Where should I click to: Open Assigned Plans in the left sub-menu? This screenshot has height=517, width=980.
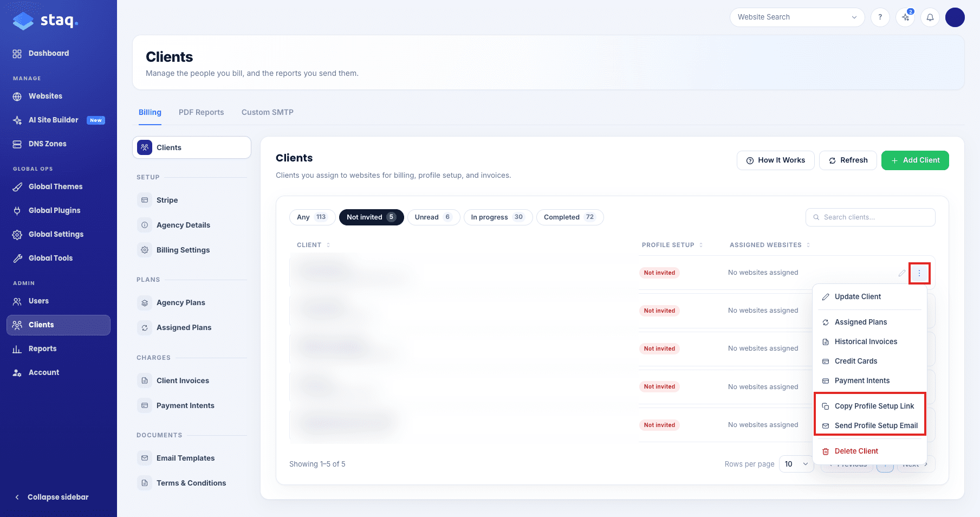click(x=192, y=327)
